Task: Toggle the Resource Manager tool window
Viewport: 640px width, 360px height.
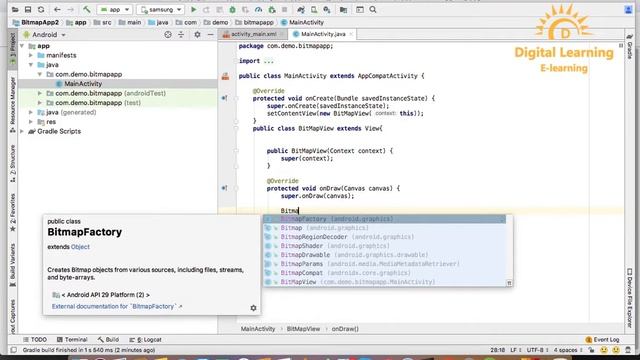Action: point(13,104)
